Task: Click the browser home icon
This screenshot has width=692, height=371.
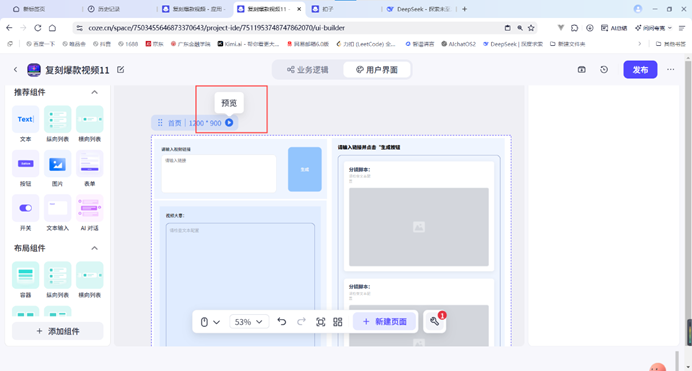Action: [52, 28]
